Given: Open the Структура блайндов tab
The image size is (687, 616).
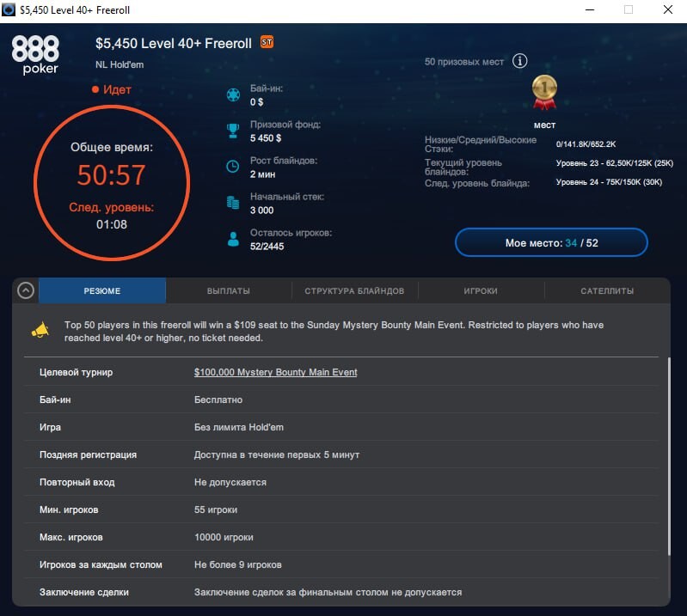Looking at the screenshot, I should pyautogui.click(x=354, y=290).
